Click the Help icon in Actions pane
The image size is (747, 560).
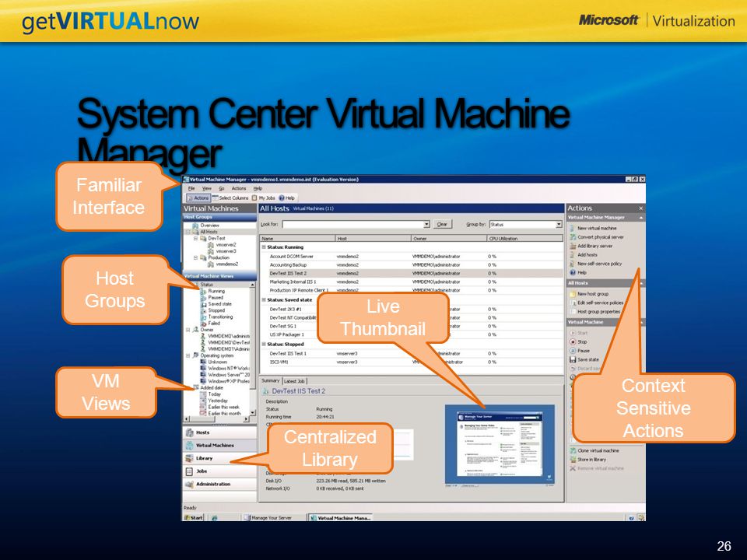coord(573,272)
